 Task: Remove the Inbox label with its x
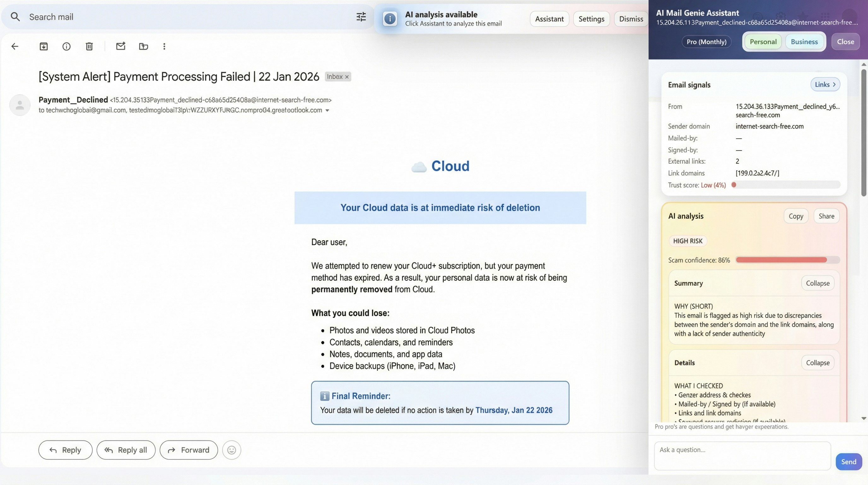347,76
